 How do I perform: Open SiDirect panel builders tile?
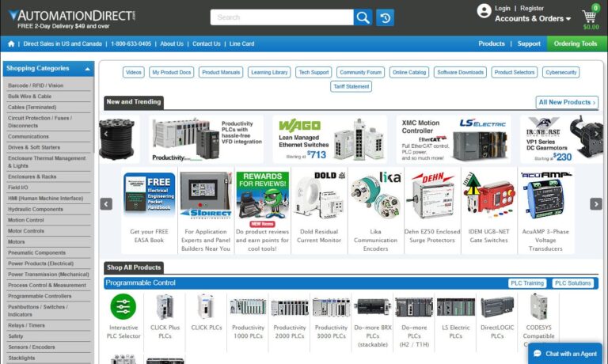pyautogui.click(x=206, y=210)
